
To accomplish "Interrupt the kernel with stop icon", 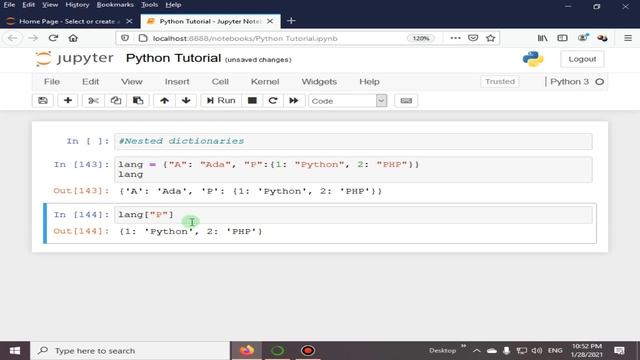I will point(252,100).
